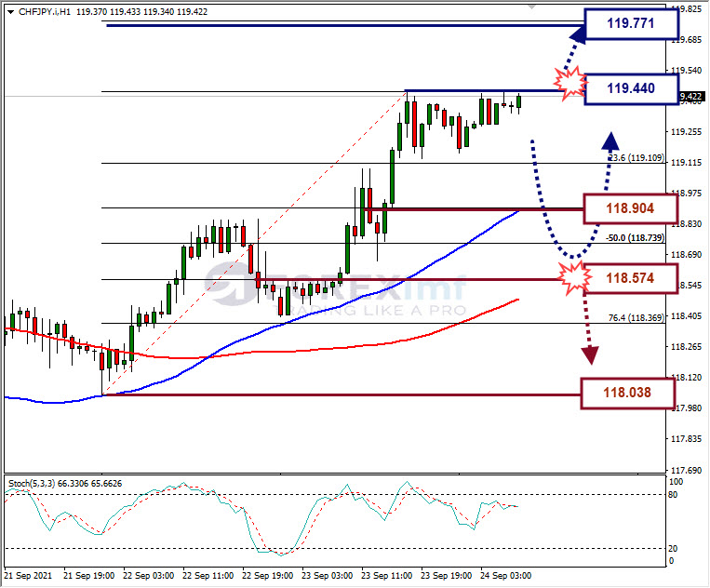Click the 117.690 price axis label
Viewport: 710px width, 588px height.
pyautogui.click(x=686, y=471)
